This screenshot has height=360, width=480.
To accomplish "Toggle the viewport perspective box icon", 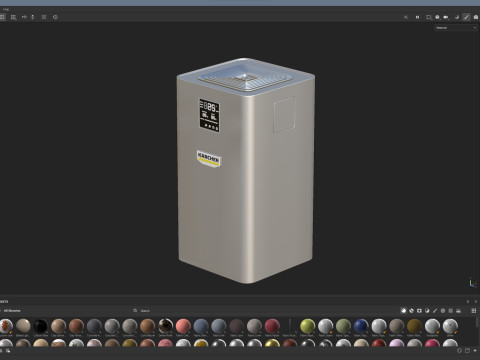I will click(429, 17).
